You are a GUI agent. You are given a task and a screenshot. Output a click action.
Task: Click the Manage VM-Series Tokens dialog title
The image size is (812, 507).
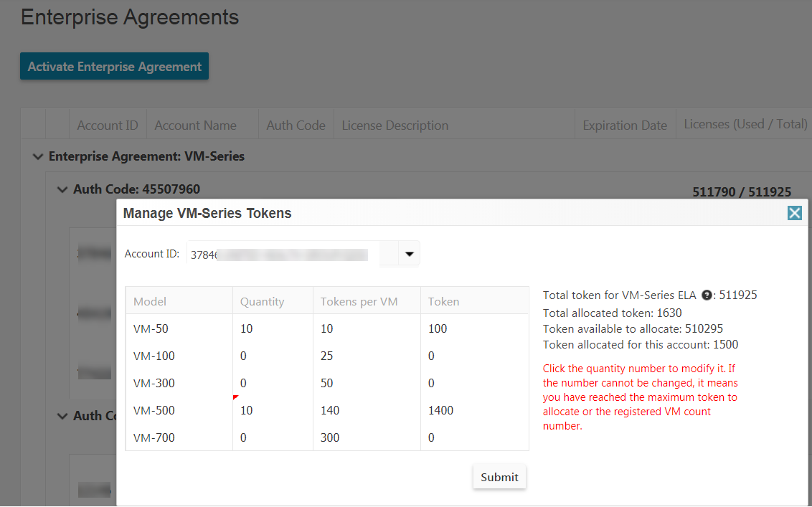click(x=207, y=213)
